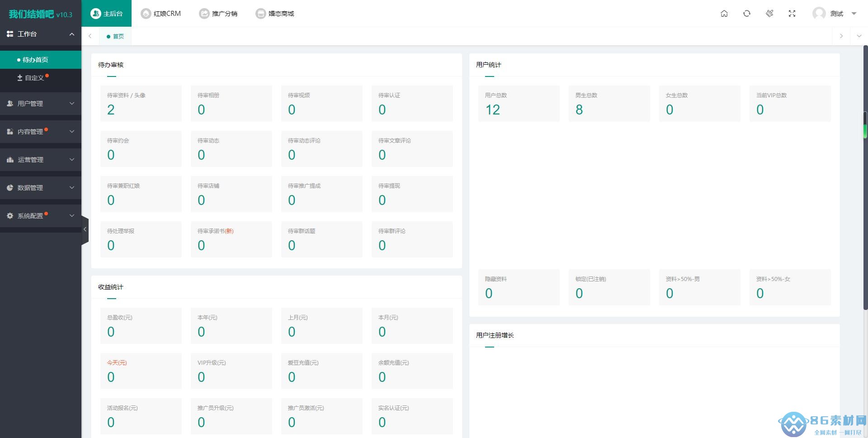Click the 总盈收(元) revenue card
Screen dimensions: 868x438
coord(141,326)
